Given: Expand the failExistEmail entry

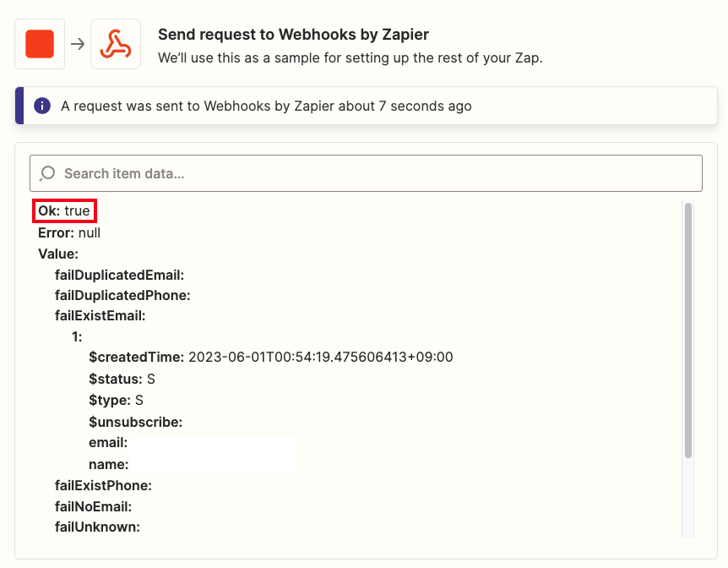Looking at the screenshot, I should click(101, 315).
